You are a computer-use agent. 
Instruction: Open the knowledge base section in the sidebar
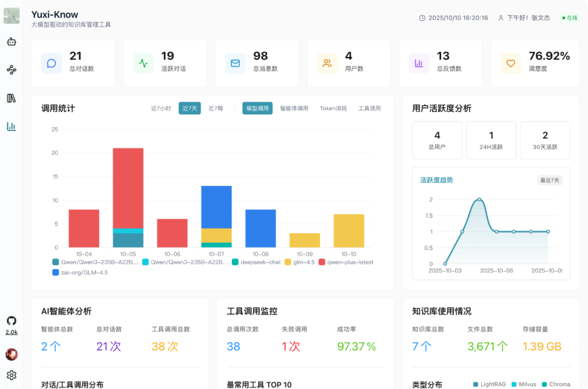click(12, 98)
